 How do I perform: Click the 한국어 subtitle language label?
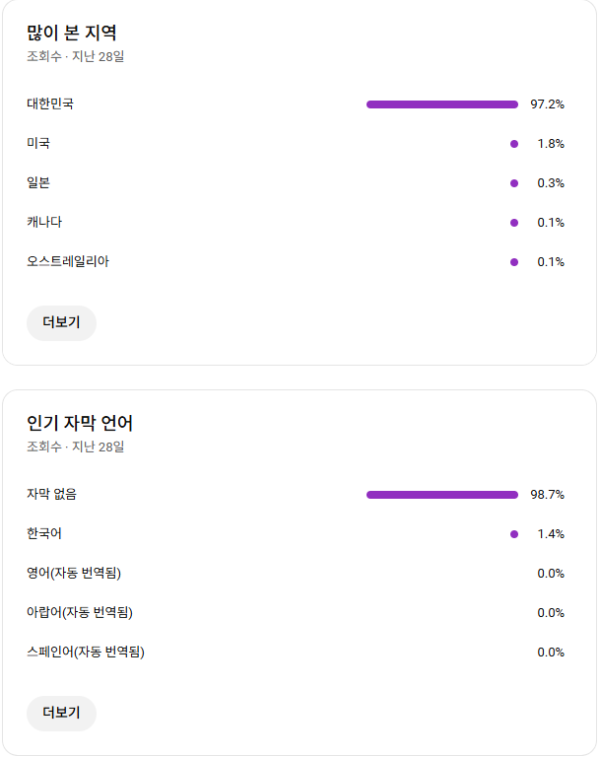coord(44,534)
